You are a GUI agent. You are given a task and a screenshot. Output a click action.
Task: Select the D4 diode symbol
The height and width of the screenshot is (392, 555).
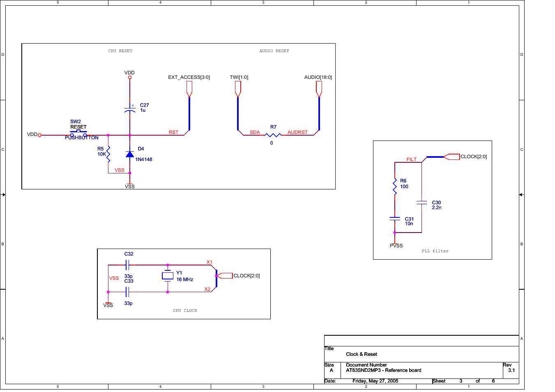point(130,154)
